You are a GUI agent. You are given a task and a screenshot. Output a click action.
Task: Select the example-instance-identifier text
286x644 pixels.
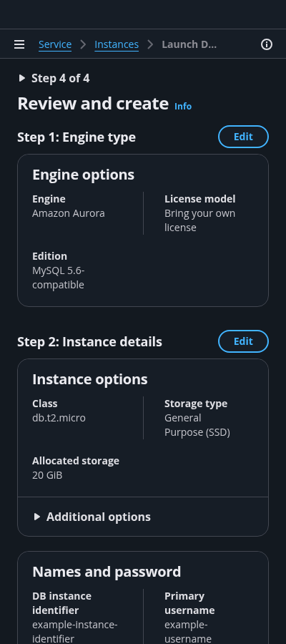pyautogui.click(x=75, y=632)
